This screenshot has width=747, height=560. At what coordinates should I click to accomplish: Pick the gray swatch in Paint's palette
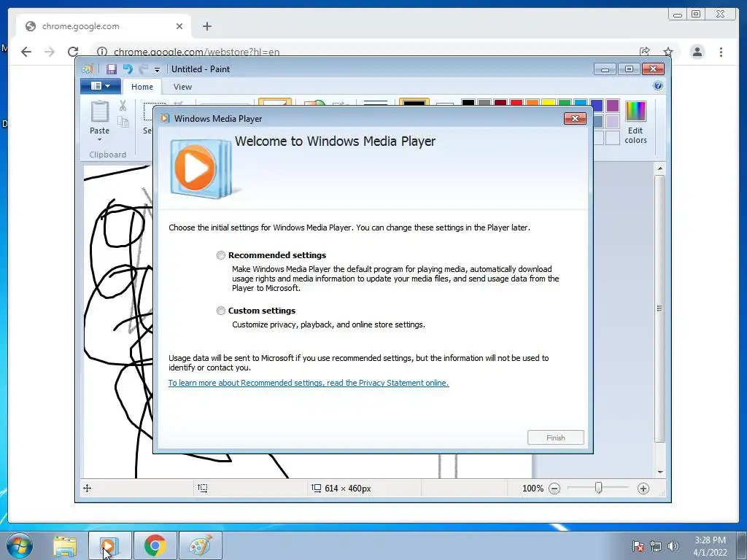[x=484, y=103]
